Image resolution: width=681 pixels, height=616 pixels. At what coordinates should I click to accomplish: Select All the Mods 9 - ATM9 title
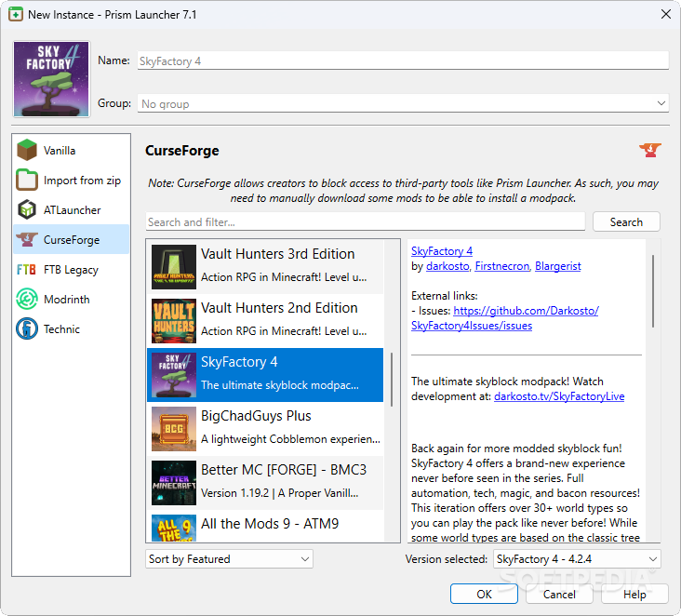click(x=270, y=524)
